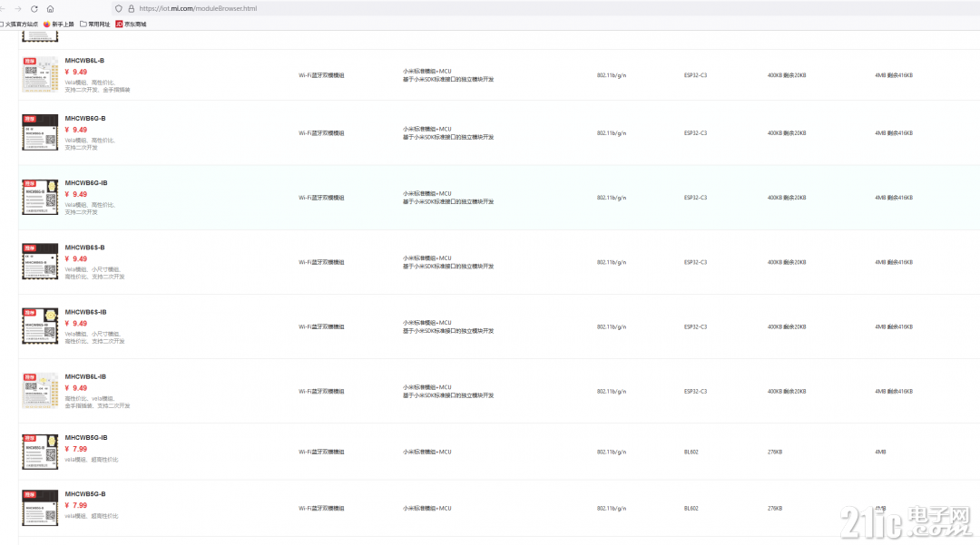The image size is (980, 545).
Task: Click 276KB memory cell in MHCWB5G-IB row
Action: 774,452
